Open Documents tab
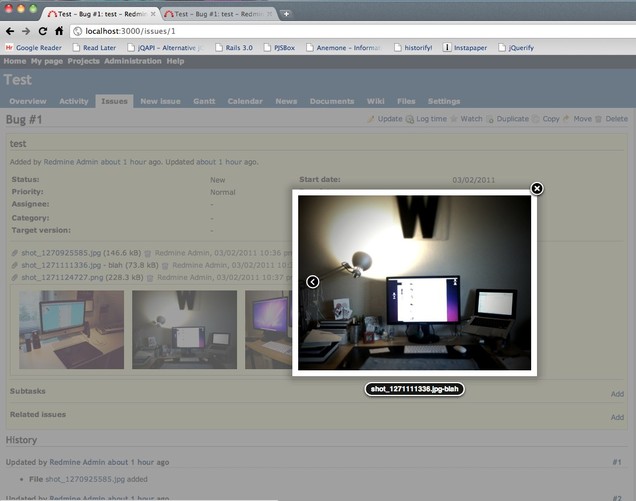The image size is (636, 501). point(332,101)
